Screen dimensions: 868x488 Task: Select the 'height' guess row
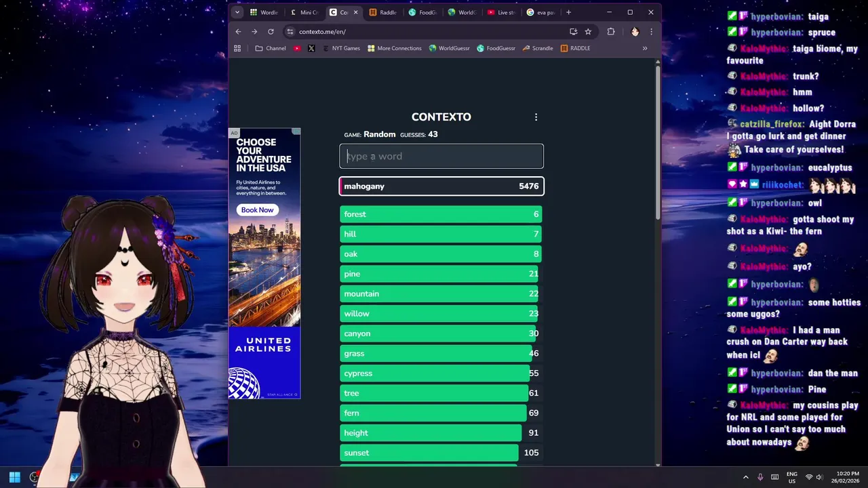pos(441,433)
